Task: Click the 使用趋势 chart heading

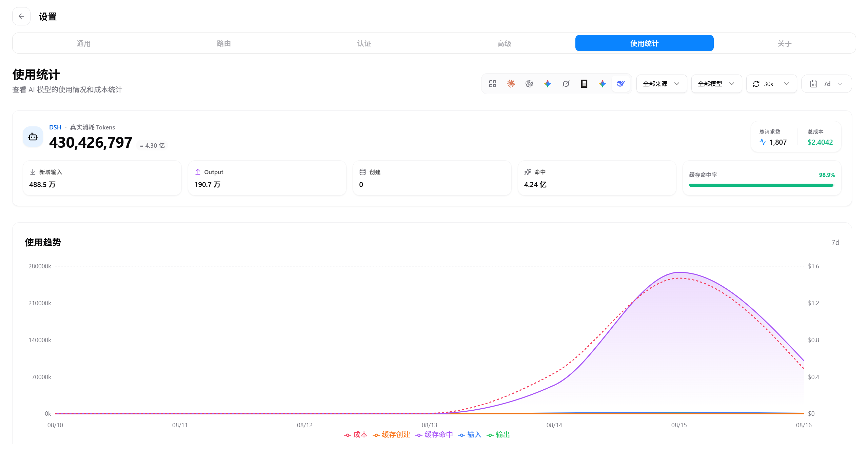Action: click(x=43, y=242)
